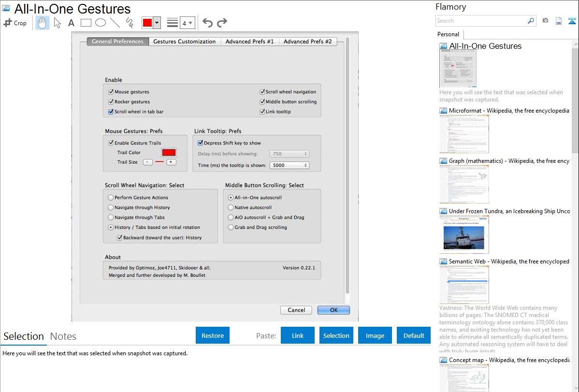The height and width of the screenshot is (392, 579).
Task: Click the document page icon in Flamory panel
Action: [559, 21]
